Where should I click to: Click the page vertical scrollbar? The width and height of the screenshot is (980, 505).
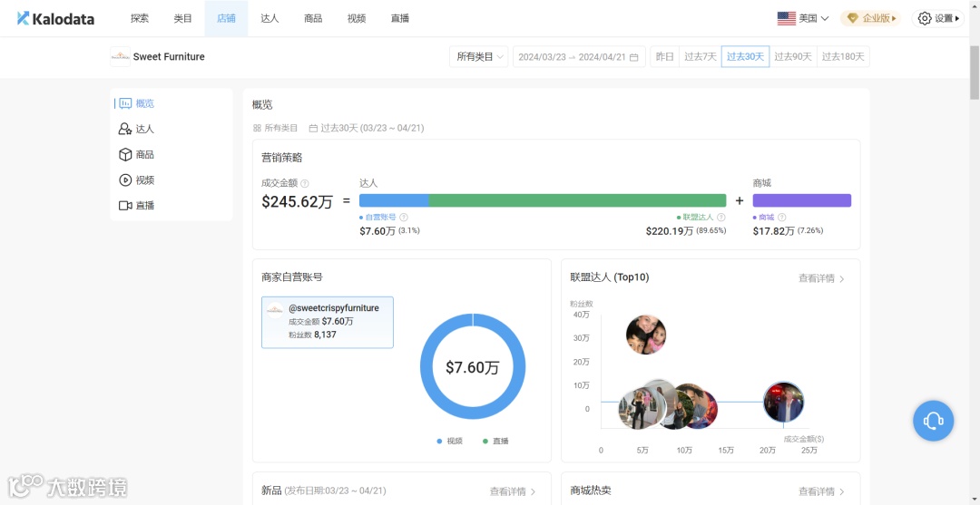pyautogui.click(x=975, y=72)
